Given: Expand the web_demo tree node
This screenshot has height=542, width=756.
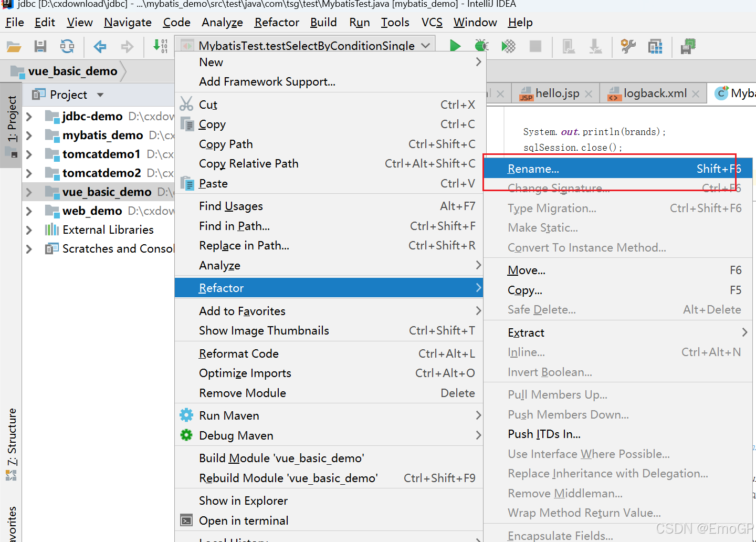Looking at the screenshot, I should (29, 211).
